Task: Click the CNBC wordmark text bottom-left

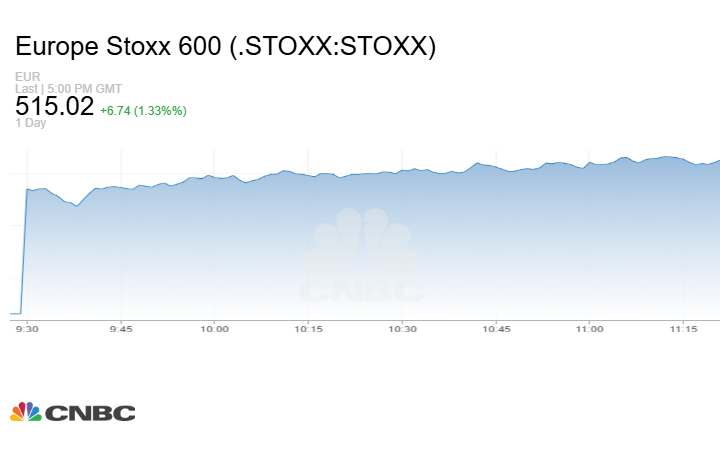Action: [90, 412]
